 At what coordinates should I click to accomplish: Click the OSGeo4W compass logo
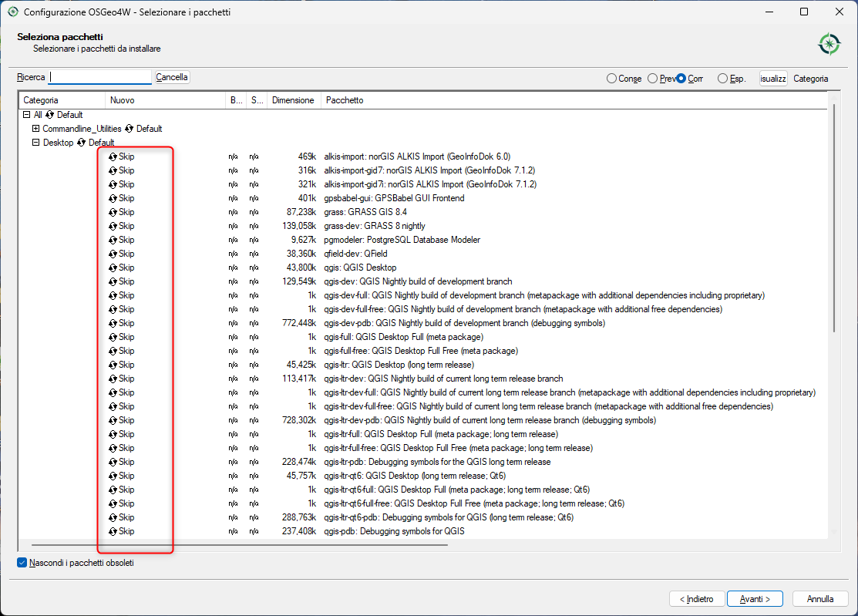click(x=829, y=44)
